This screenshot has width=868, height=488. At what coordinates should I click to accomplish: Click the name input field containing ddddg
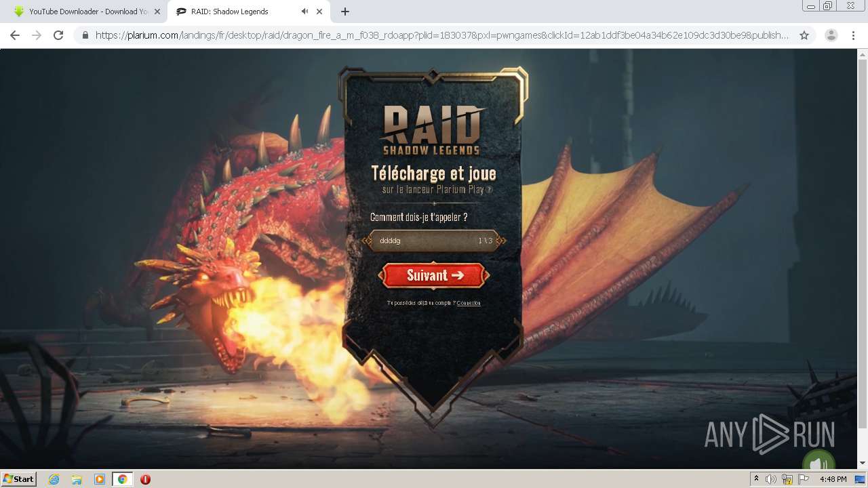[434, 241]
